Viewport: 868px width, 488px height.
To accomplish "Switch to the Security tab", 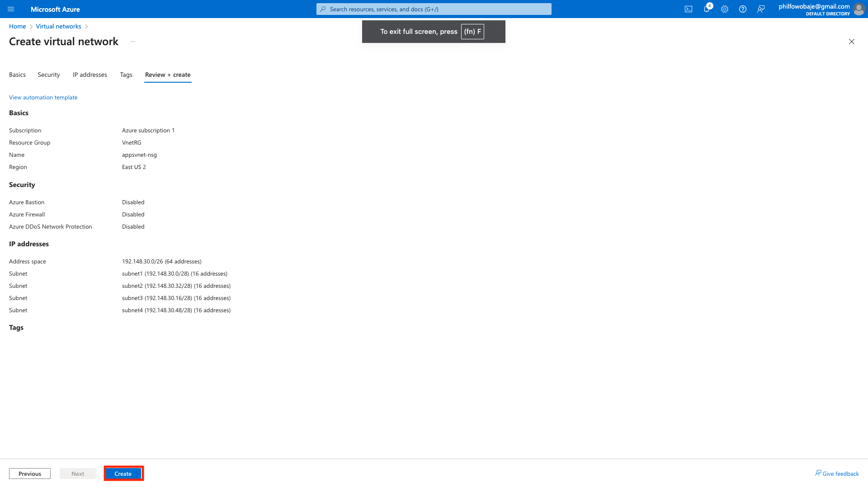I will (49, 75).
